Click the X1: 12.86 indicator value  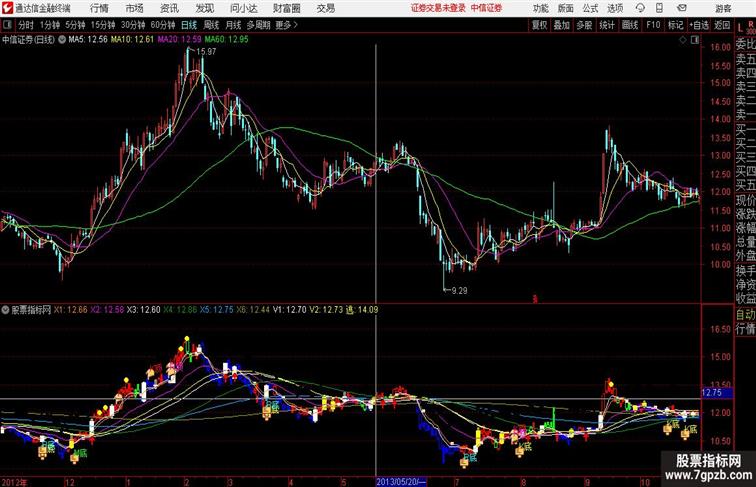click(70, 310)
